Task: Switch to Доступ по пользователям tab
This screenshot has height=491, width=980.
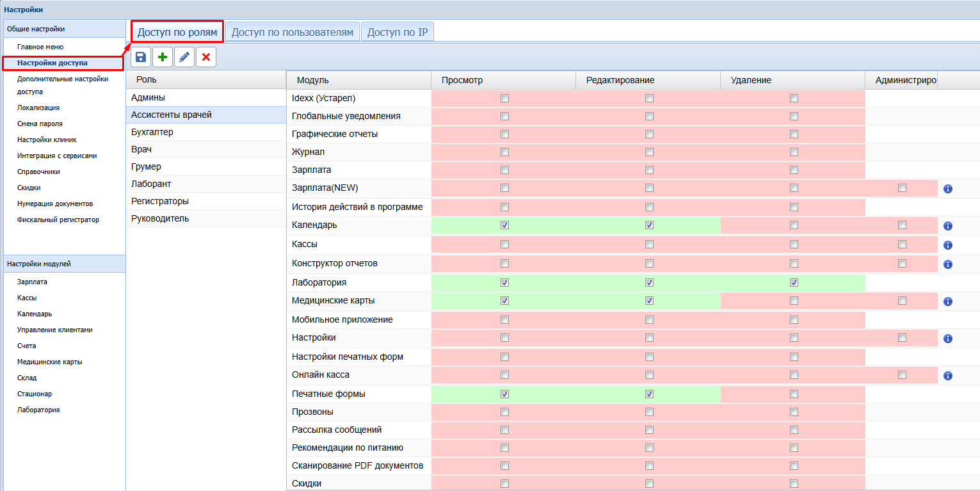Action: pyautogui.click(x=293, y=32)
